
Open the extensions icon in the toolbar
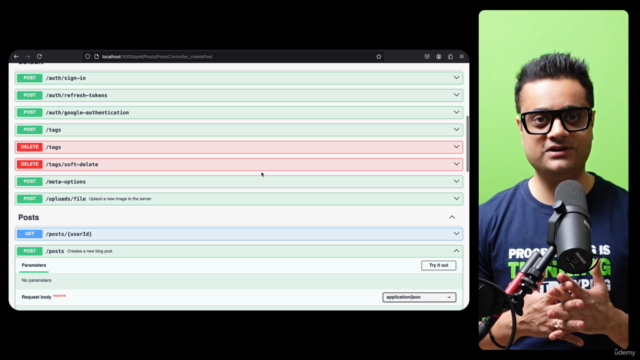coord(450,57)
